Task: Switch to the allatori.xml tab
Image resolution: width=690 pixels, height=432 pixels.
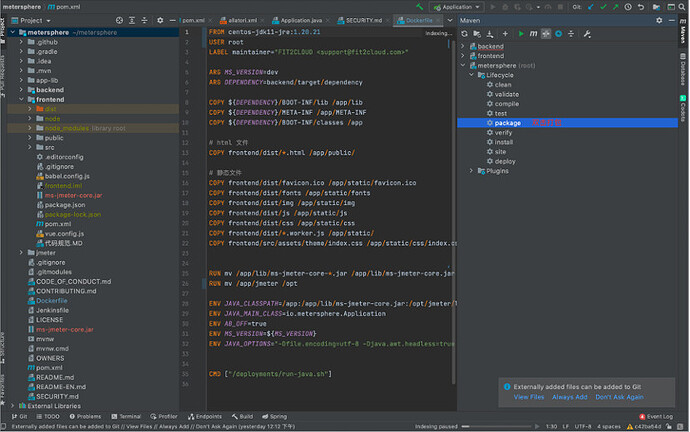Action: [x=242, y=20]
